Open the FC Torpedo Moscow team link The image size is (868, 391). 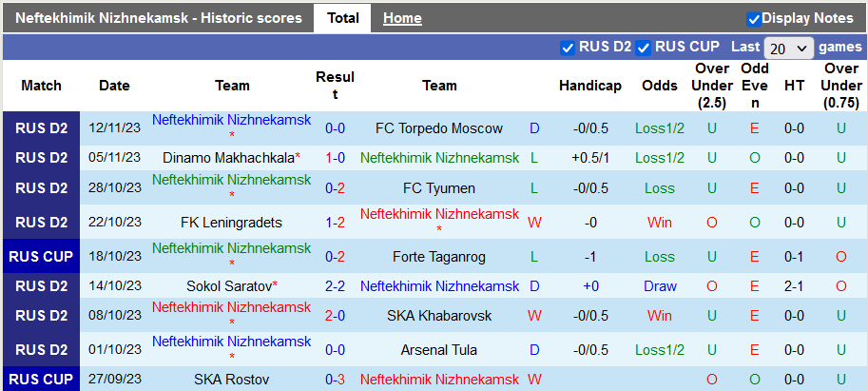(x=439, y=128)
